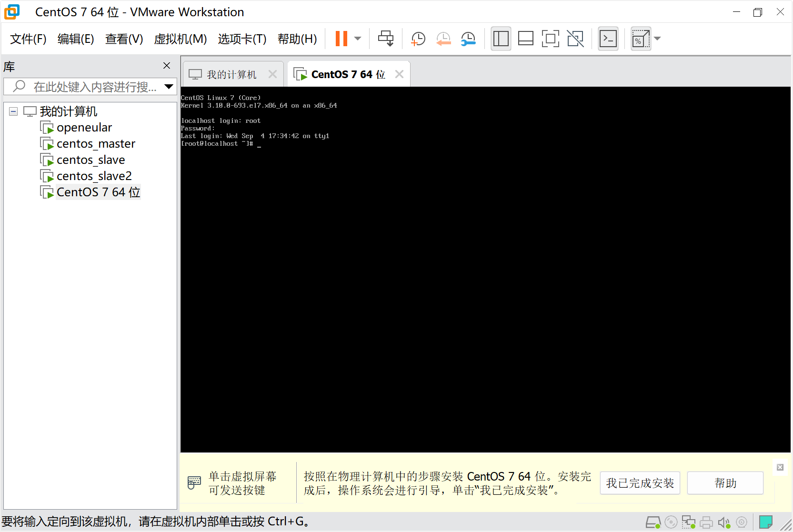Toggle Unity mode icon
Screen dimensions: 793x532
(575, 39)
